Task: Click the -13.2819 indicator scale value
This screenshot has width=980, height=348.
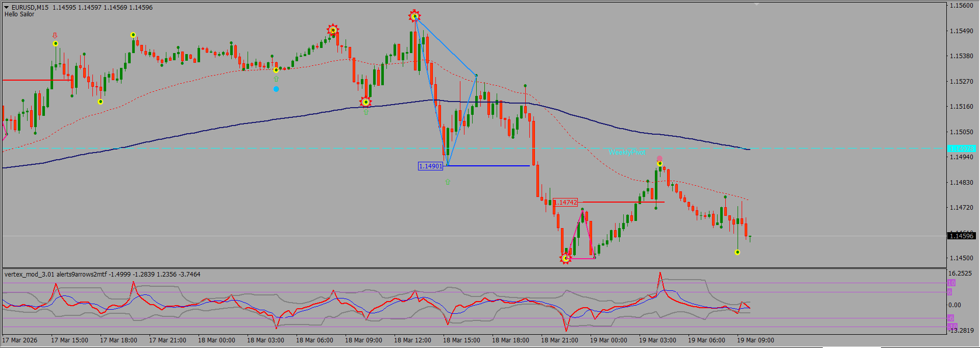Action: [961, 330]
